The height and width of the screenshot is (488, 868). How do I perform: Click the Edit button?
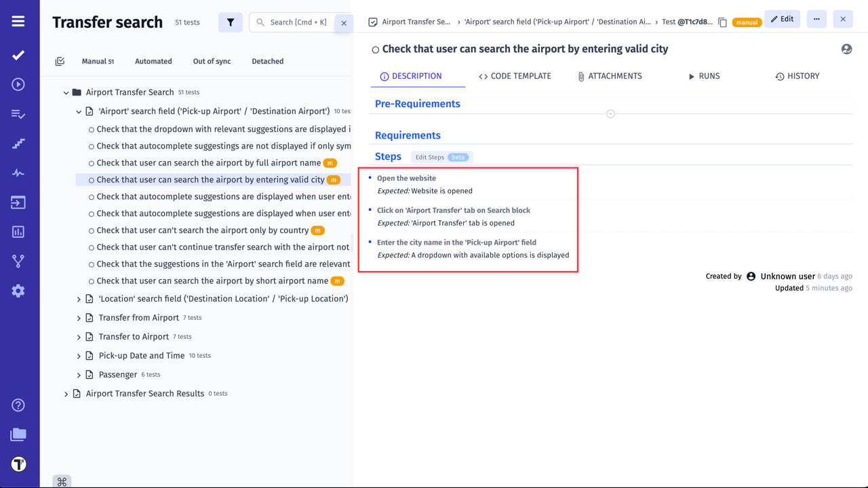coord(782,19)
